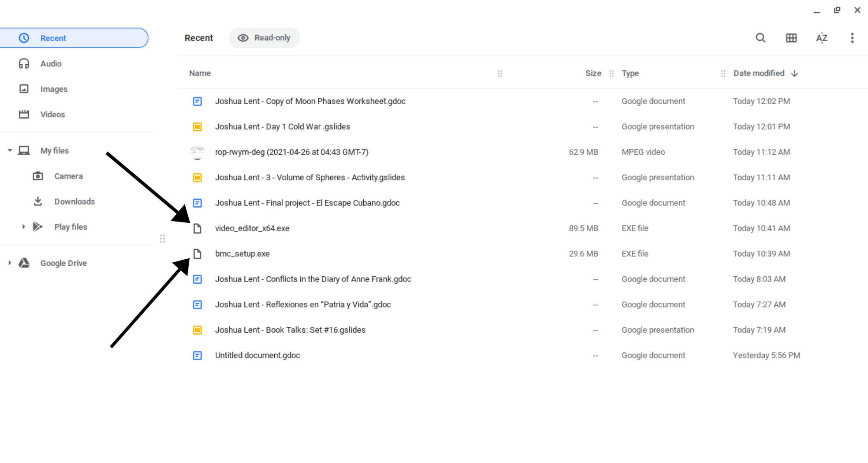Switch to thumbnail grid view
This screenshot has width=868, height=463.
(x=791, y=38)
